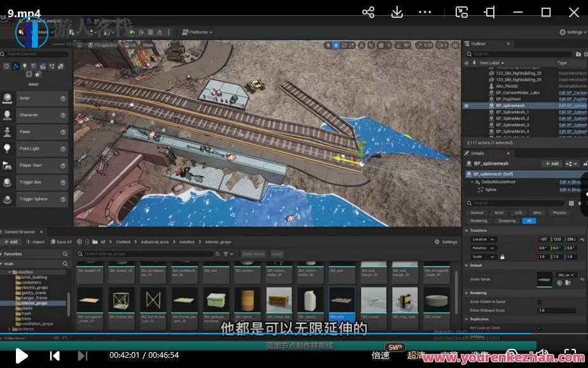
Task: Toggle visibility eye for BP_splinemesh in the Outliner
Action: point(466,106)
